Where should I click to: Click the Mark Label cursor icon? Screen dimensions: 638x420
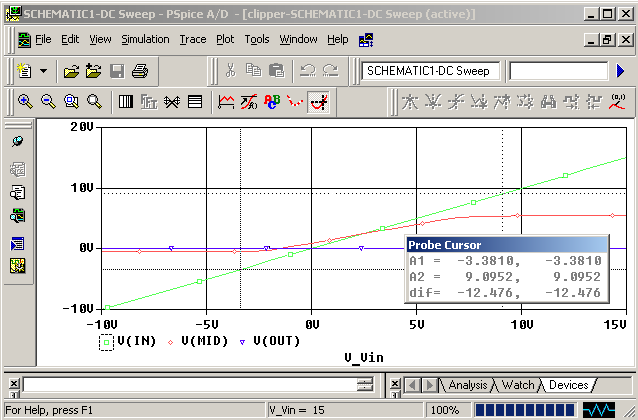(x=617, y=102)
